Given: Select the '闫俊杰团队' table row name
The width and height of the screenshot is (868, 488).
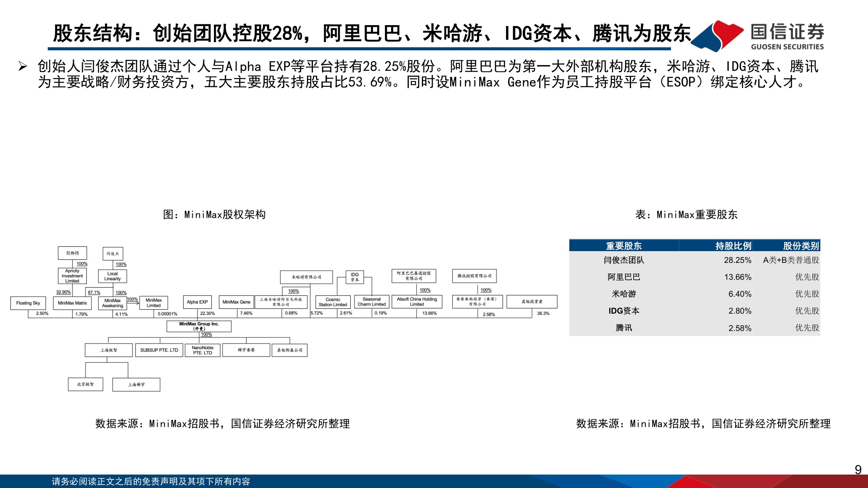Looking at the screenshot, I should point(624,260).
